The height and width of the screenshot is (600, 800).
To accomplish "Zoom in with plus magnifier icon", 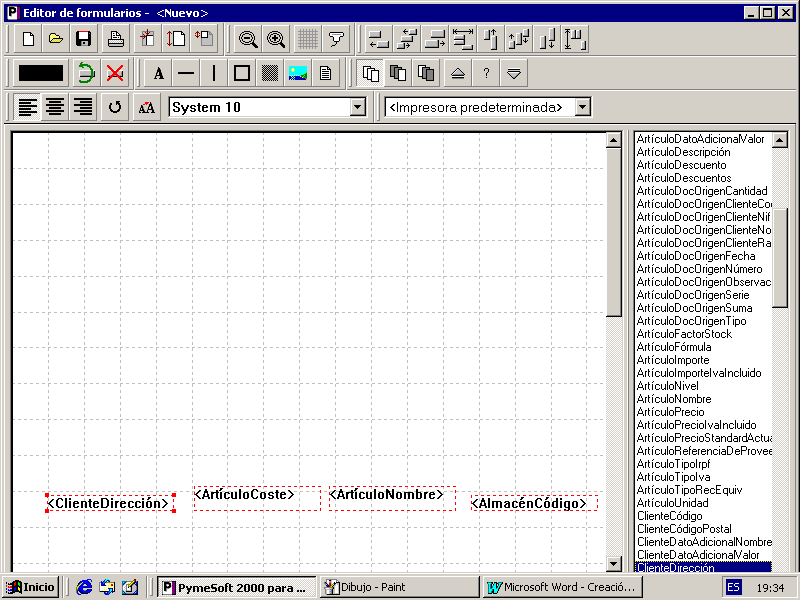I will point(276,39).
